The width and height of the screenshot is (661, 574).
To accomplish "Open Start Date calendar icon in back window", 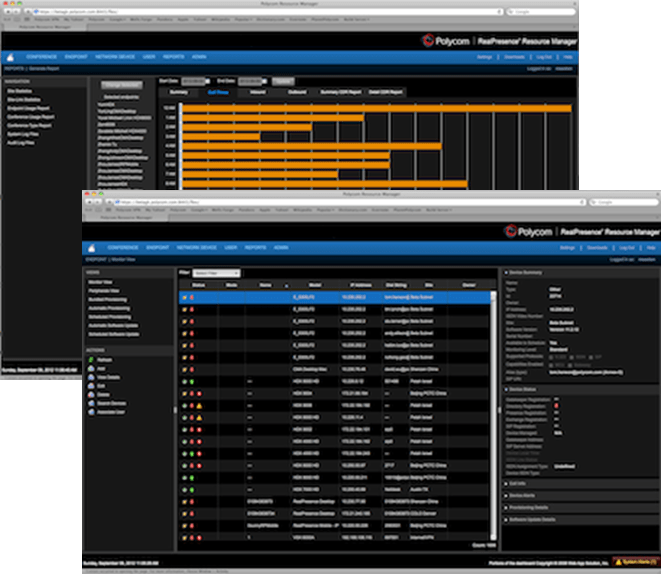I will 207,81.
